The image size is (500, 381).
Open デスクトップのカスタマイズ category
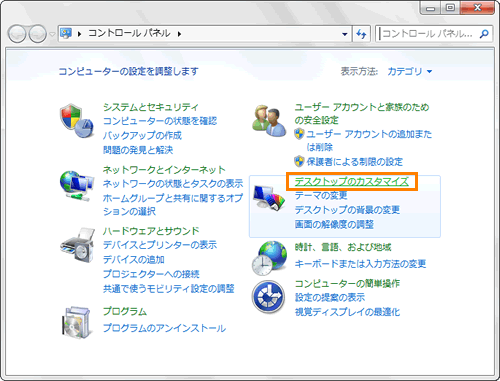pyautogui.click(x=352, y=181)
